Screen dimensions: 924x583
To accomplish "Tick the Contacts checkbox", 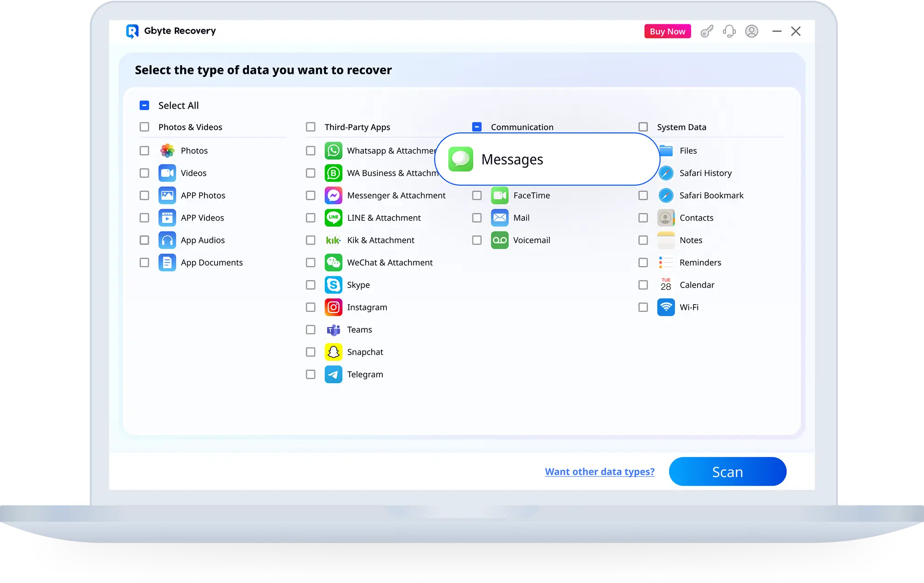I will (643, 218).
